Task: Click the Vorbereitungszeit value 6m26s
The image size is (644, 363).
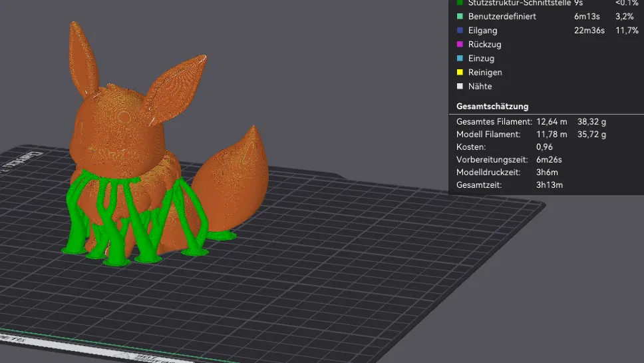Action: click(x=549, y=159)
